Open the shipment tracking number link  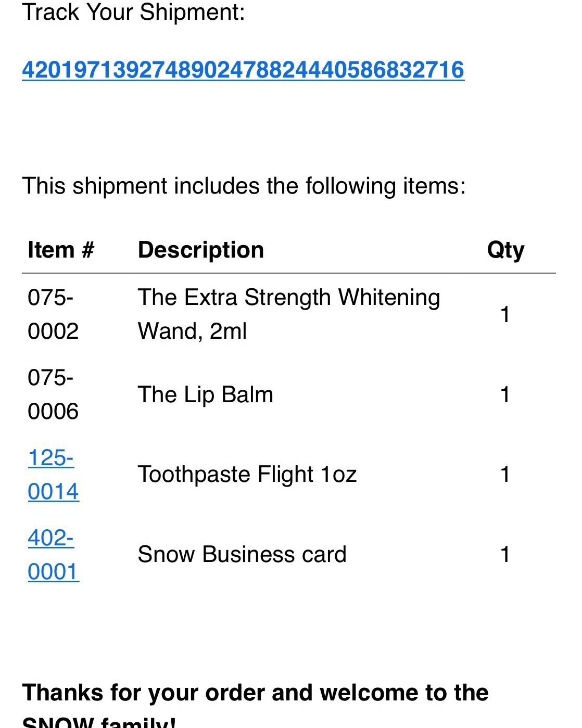click(x=243, y=70)
